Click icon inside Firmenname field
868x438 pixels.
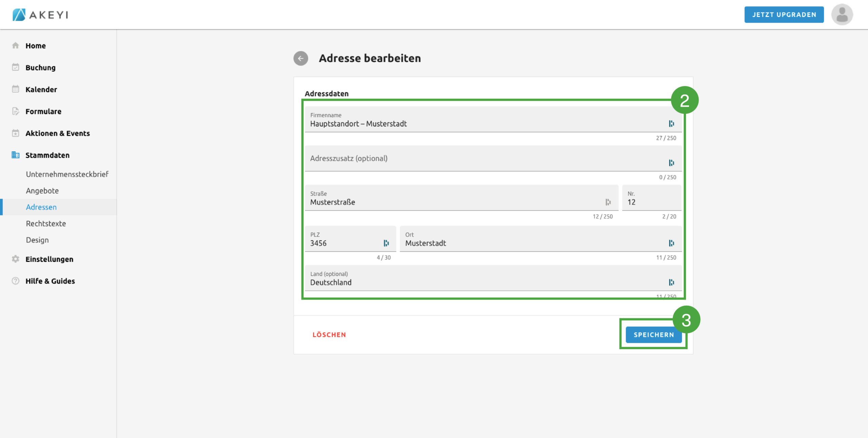(x=671, y=124)
